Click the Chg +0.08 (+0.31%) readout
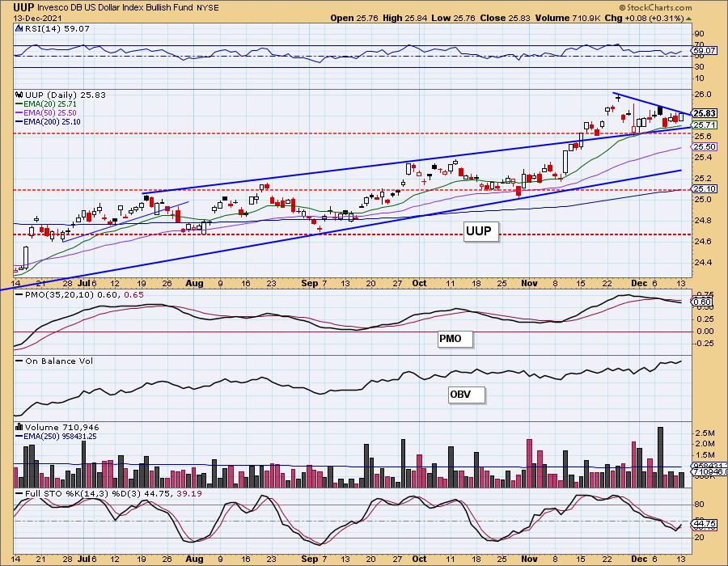This screenshot has height=566, width=728. click(x=645, y=18)
